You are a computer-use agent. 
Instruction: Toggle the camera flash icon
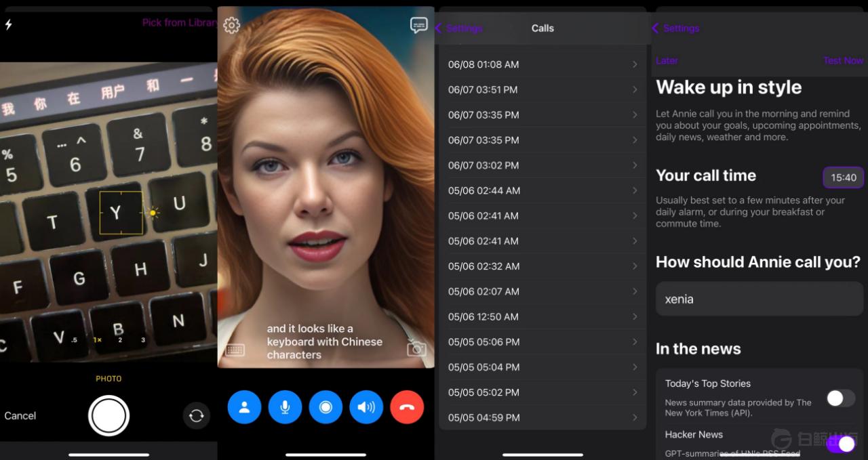click(x=8, y=24)
